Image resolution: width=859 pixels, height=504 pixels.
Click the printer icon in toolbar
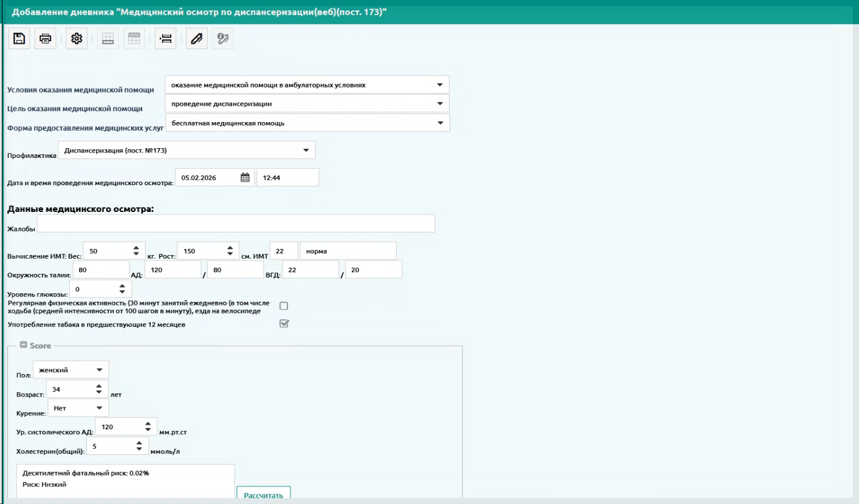tap(46, 39)
